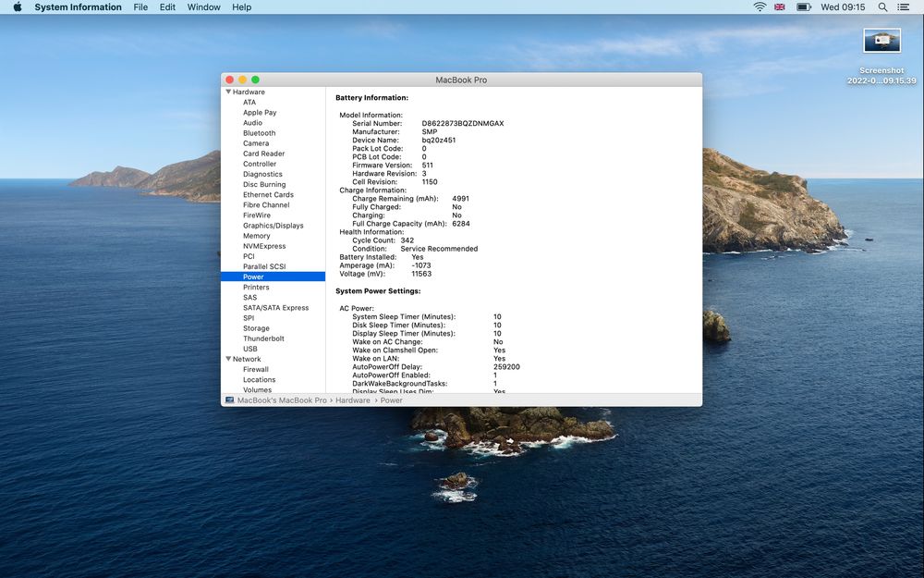Select SPI in the sidebar
This screenshot has width=924, height=578.
point(248,318)
